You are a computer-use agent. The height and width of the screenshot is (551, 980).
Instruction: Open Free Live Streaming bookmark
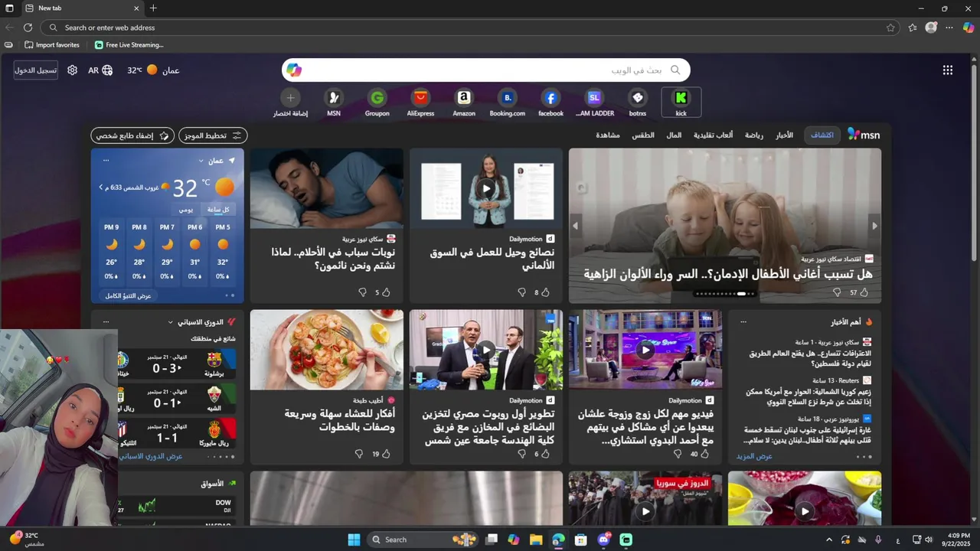coord(129,45)
